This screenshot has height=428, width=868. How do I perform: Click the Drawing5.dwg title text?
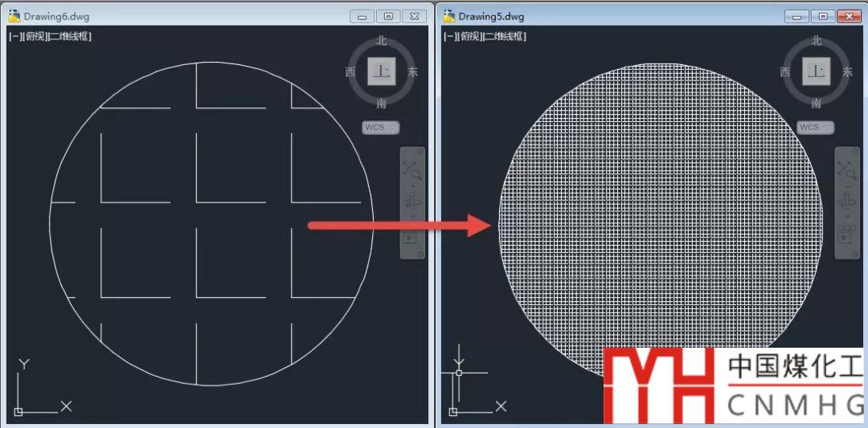coord(491,17)
